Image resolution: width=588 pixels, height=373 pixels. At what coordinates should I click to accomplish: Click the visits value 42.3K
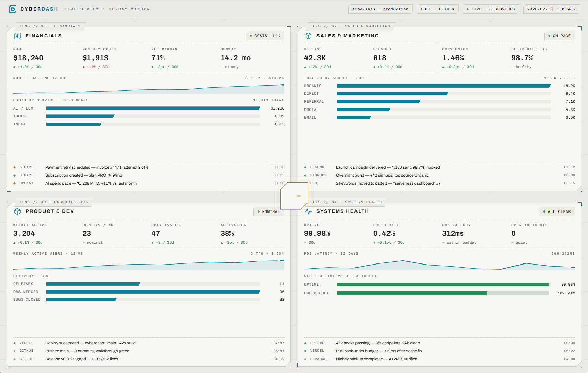click(315, 58)
